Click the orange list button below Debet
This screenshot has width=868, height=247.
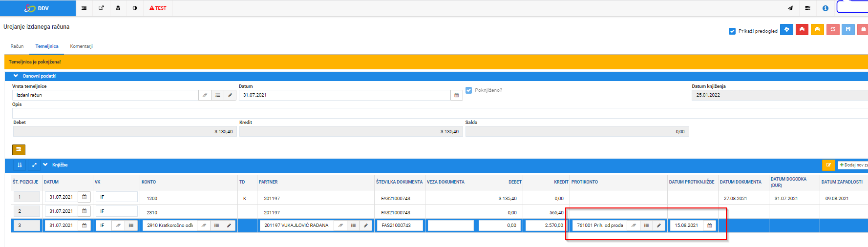click(19, 149)
